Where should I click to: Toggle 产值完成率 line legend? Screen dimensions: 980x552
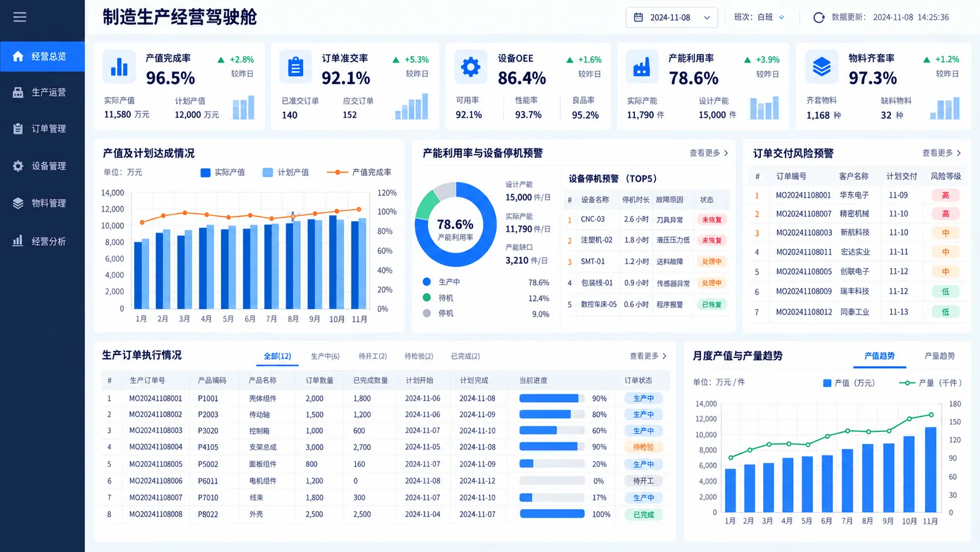click(x=359, y=172)
